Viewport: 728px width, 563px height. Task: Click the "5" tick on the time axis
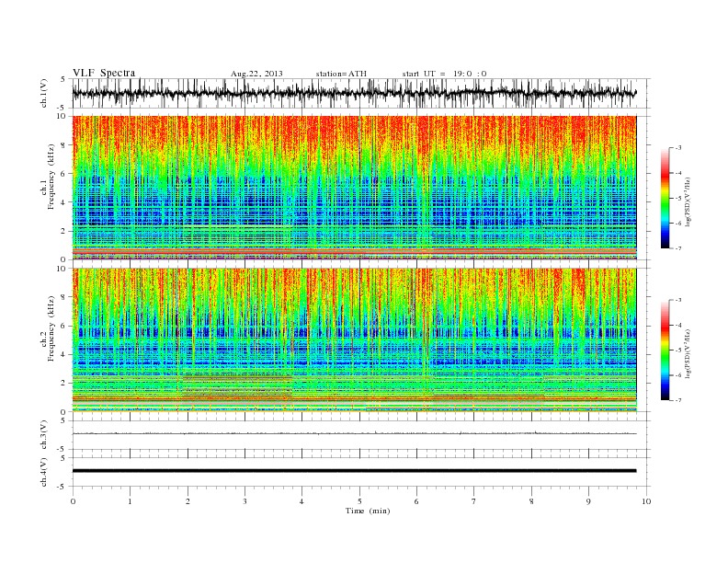coord(359,501)
